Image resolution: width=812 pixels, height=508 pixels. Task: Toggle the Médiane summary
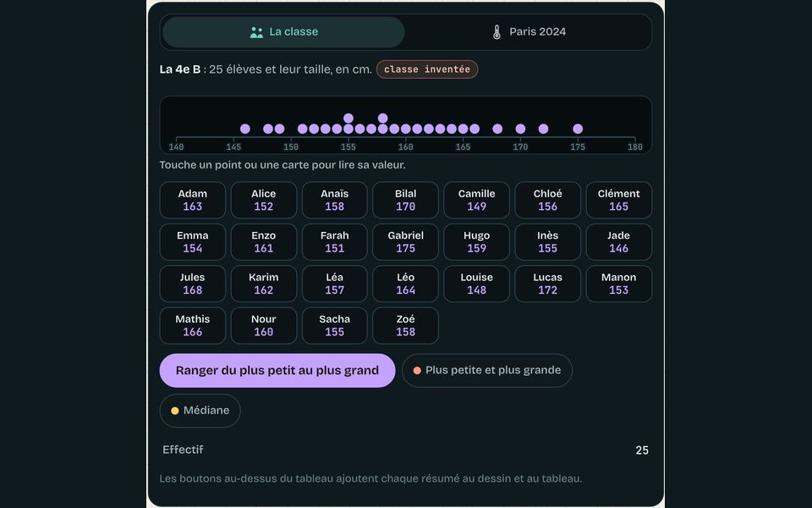tap(200, 411)
